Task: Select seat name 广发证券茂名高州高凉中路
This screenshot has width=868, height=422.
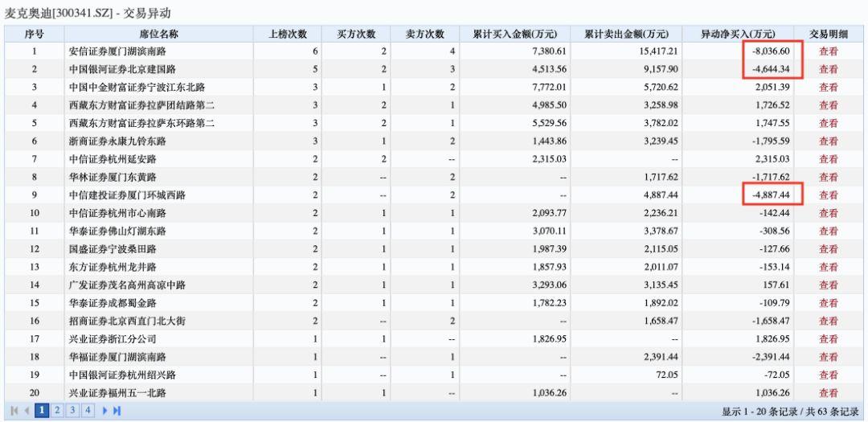Action: 127,285
